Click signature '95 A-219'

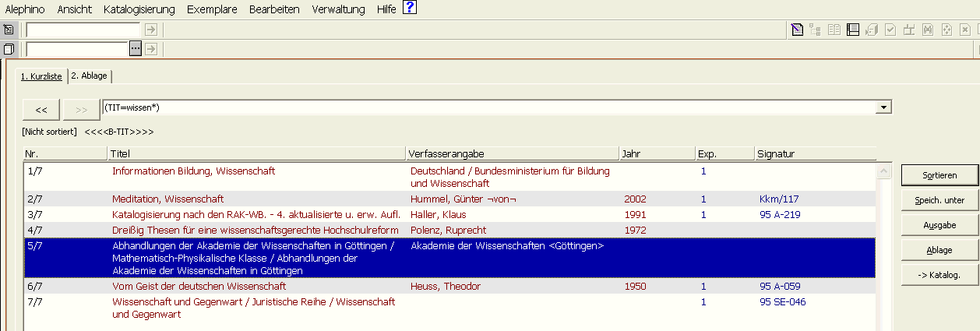[x=781, y=214]
